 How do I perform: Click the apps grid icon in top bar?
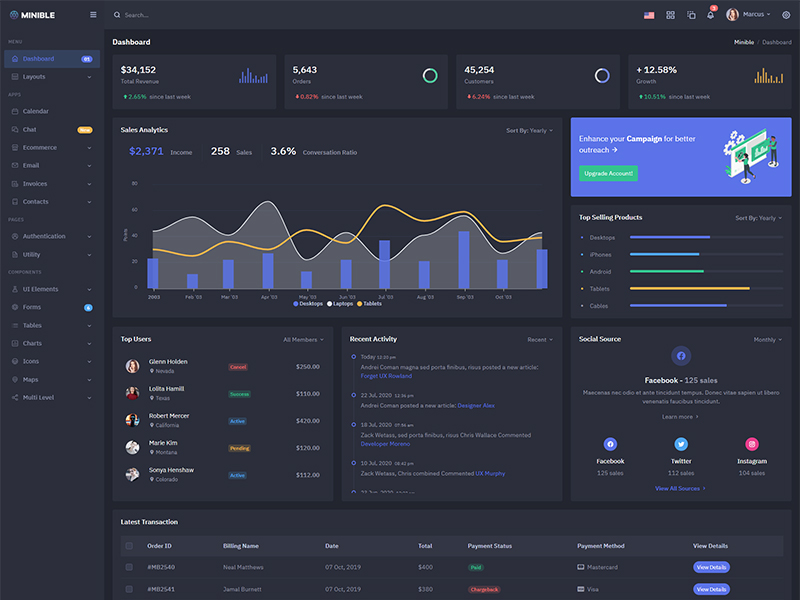pos(670,15)
